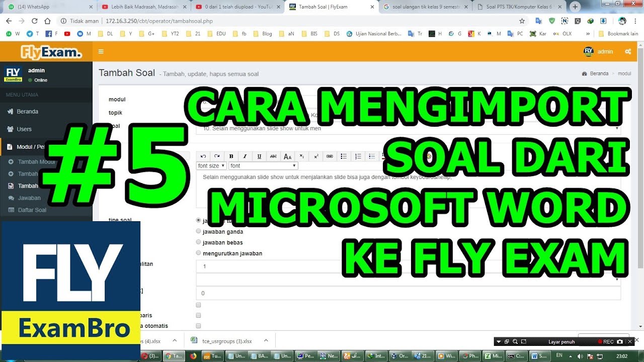Expand the admin user menu in header
644x362 pixels.
tap(598, 51)
